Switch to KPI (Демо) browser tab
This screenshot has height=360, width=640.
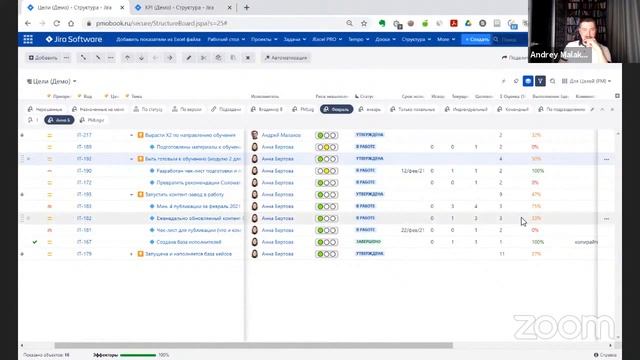179,7
